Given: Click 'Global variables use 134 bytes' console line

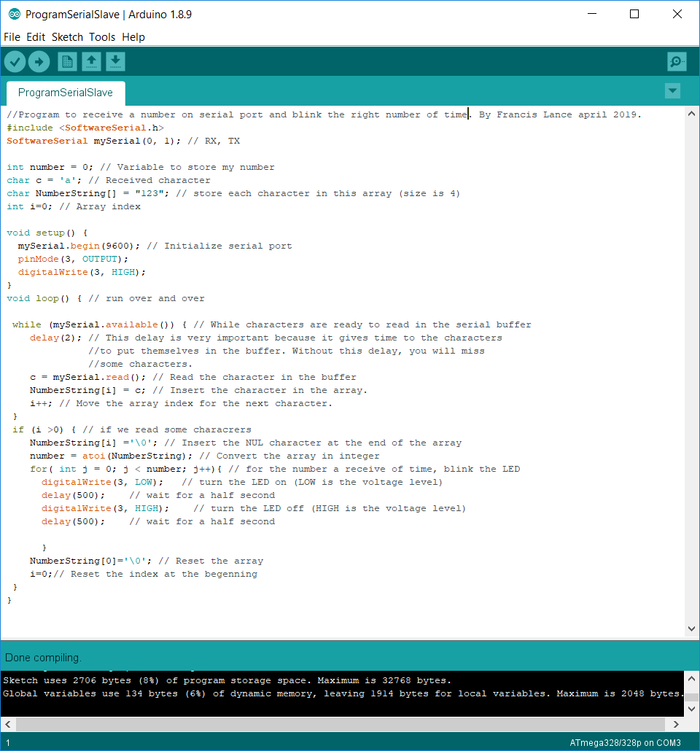Looking at the screenshot, I should 343,693.
